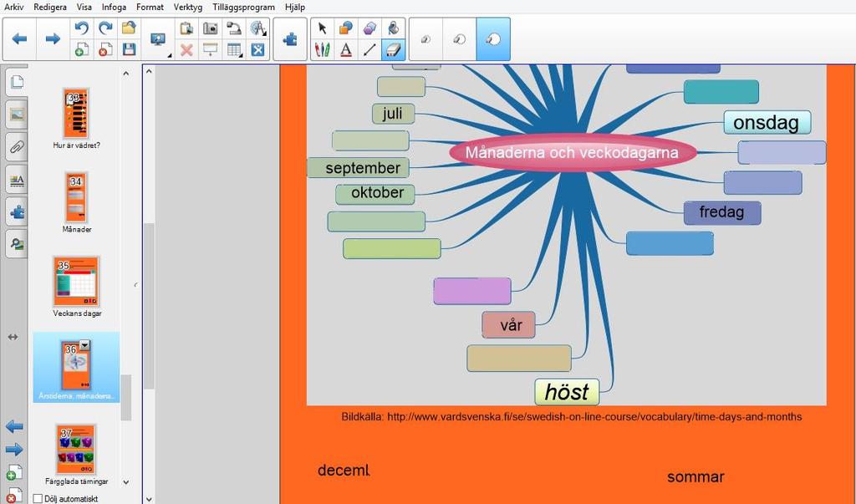Viewport: 856px width, 504px height.
Task: Save the file with floppy disk icon
Action: (x=129, y=49)
